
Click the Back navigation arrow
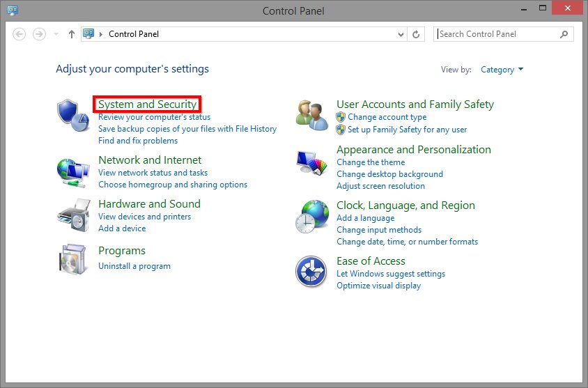point(19,35)
